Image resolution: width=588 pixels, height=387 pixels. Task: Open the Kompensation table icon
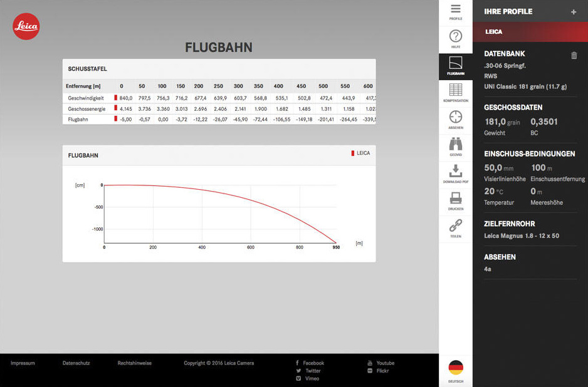[456, 90]
